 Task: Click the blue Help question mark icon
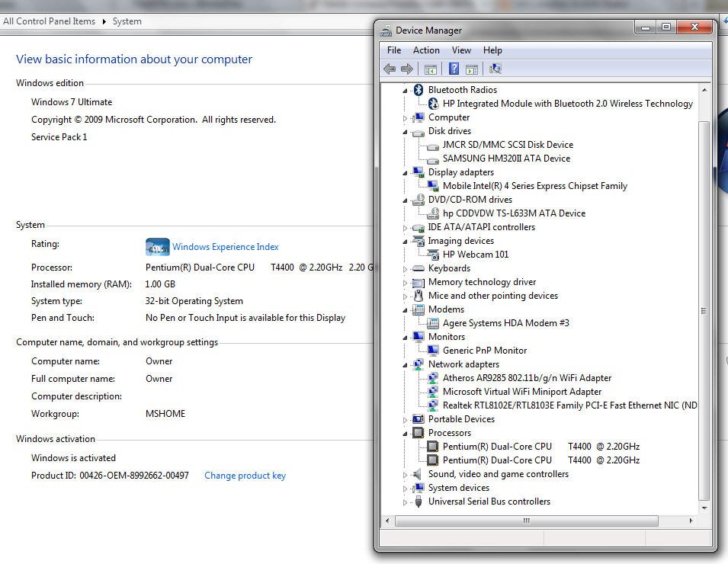coord(454,69)
